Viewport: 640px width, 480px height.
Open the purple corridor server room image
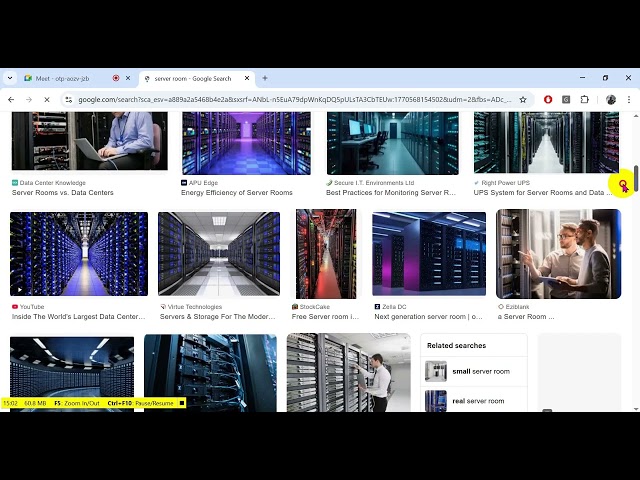coord(246,143)
